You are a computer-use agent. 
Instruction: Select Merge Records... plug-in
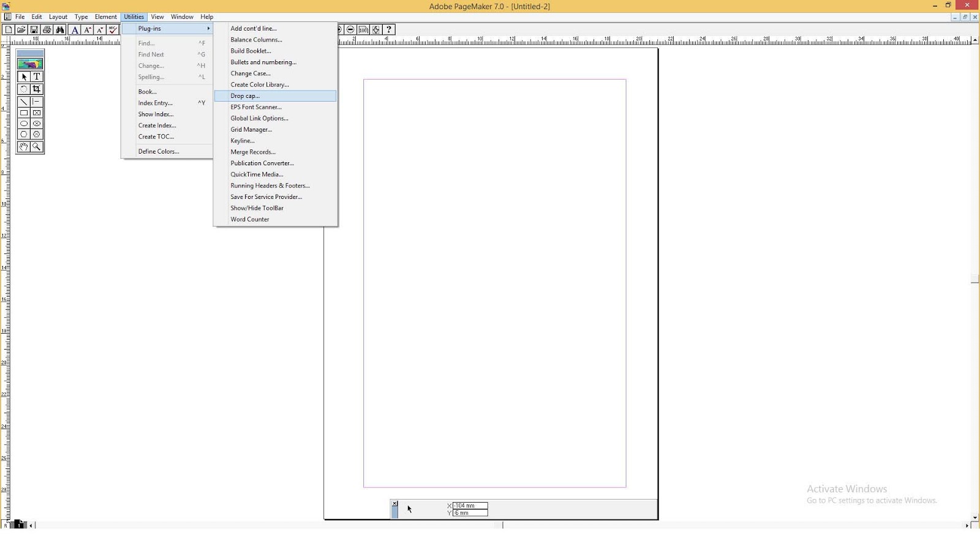coord(276,152)
